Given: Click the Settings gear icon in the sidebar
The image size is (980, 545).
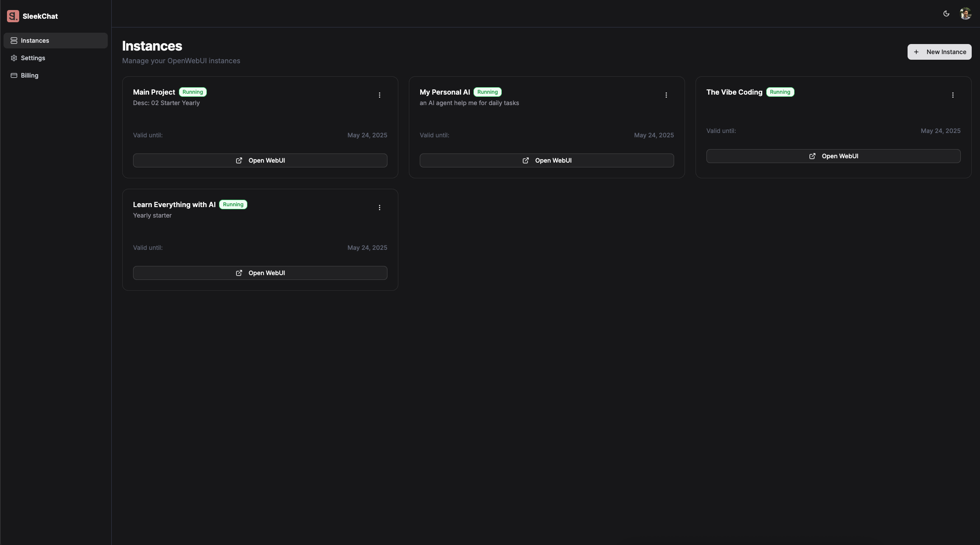Looking at the screenshot, I should click(x=14, y=58).
